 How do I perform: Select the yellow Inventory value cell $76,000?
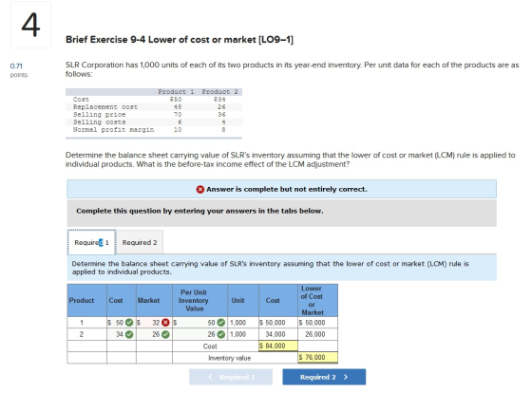(318, 357)
